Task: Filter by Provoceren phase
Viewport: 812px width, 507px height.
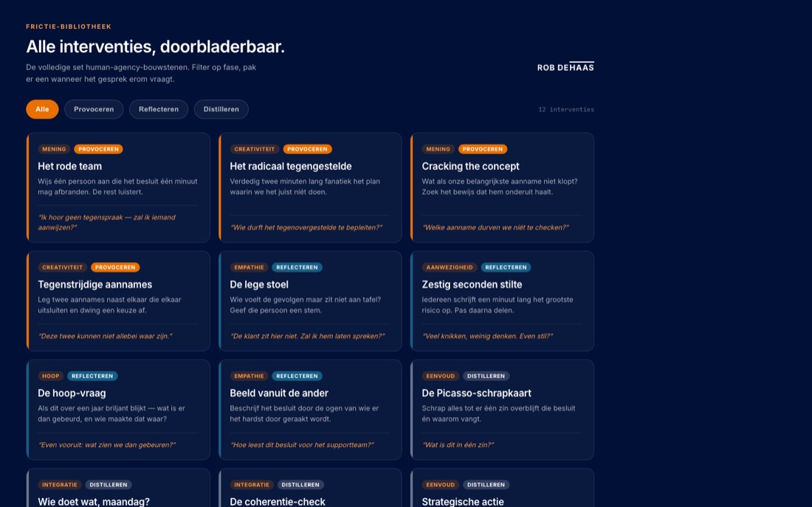Action: [x=94, y=109]
